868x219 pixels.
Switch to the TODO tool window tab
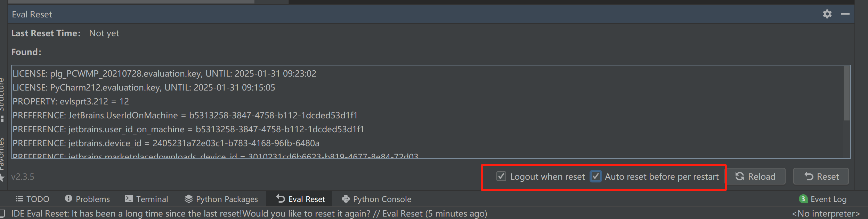(33, 199)
